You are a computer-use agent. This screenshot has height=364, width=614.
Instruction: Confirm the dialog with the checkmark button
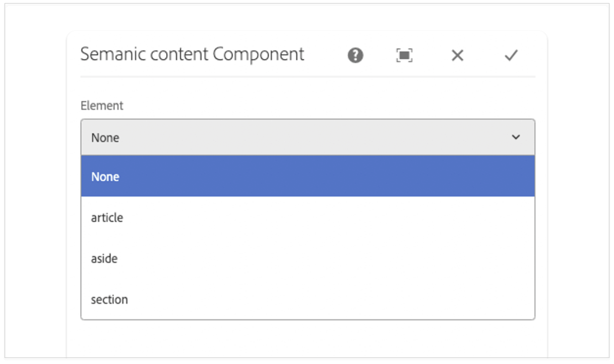(511, 55)
